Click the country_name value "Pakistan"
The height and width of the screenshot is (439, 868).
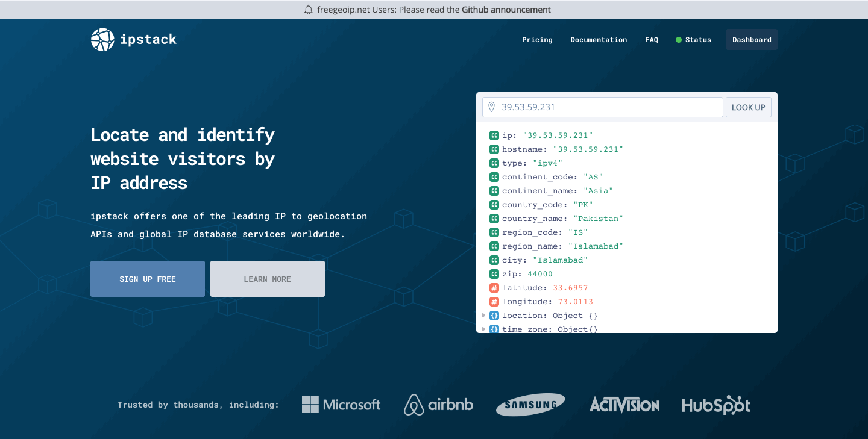point(597,219)
